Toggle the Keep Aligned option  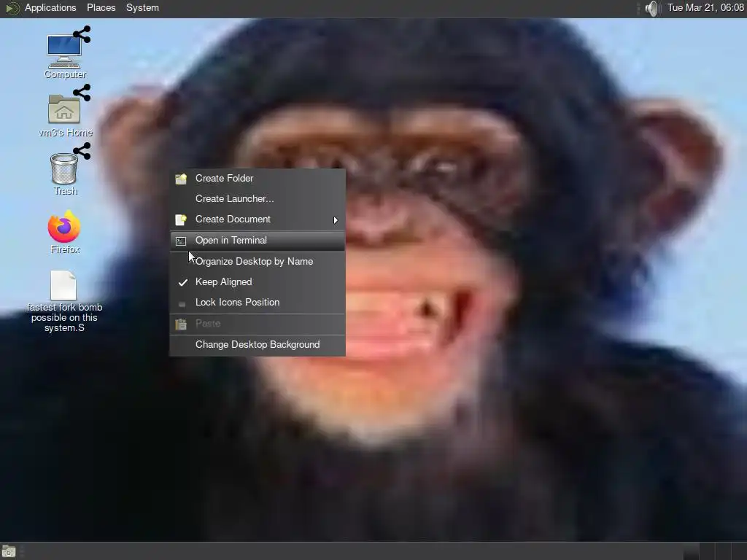258,282
